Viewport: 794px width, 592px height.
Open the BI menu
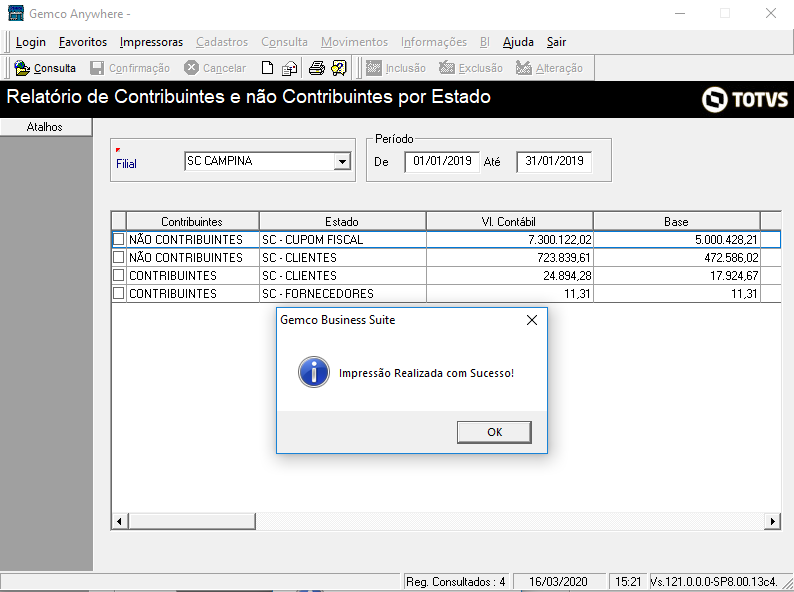pos(485,42)
